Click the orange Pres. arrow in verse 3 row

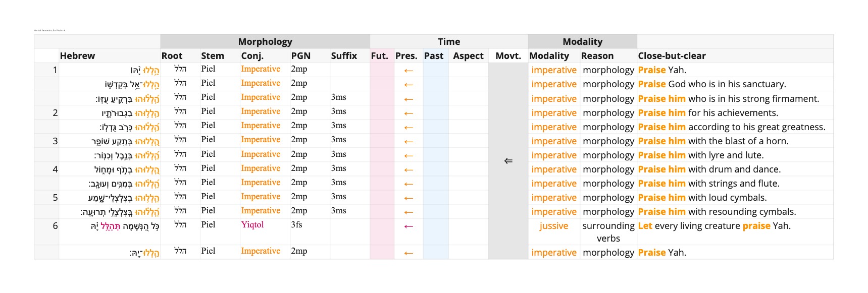pyautogui.click(x=409, y=142)
